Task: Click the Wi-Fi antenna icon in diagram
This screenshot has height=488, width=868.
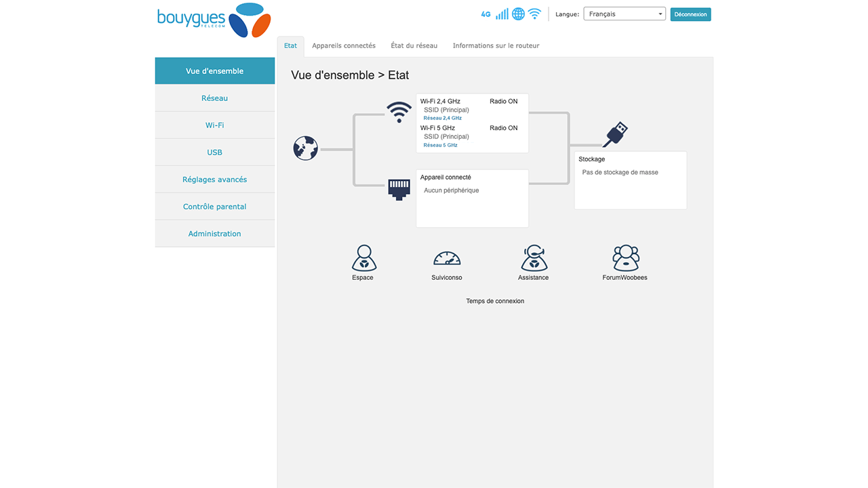Action: tap(399, 111)
